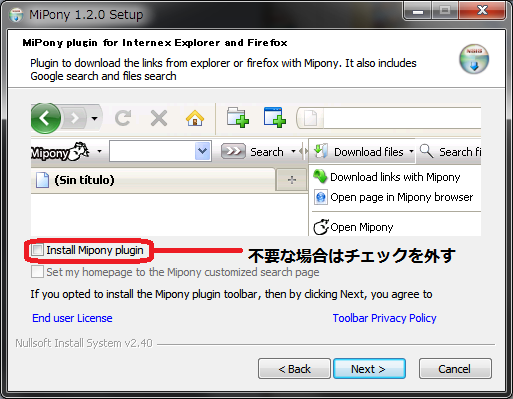Click the Nullsoft Install System v2.40 text

tap(84, 343)
